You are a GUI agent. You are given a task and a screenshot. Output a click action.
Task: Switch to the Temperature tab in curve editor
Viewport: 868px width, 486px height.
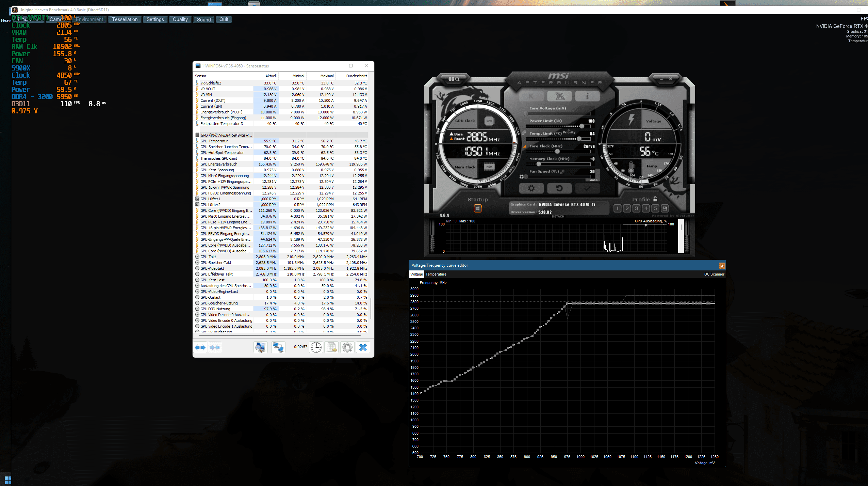[x=436, y=274]
